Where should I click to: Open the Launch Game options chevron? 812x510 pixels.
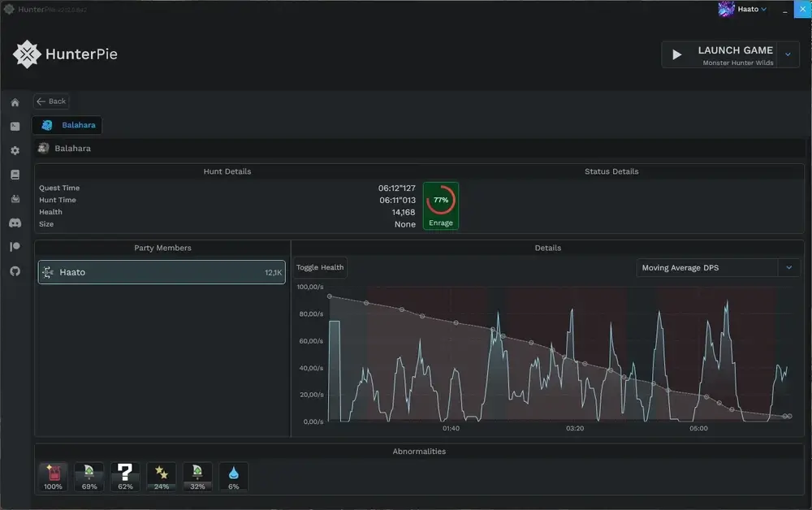pos(788,54)
